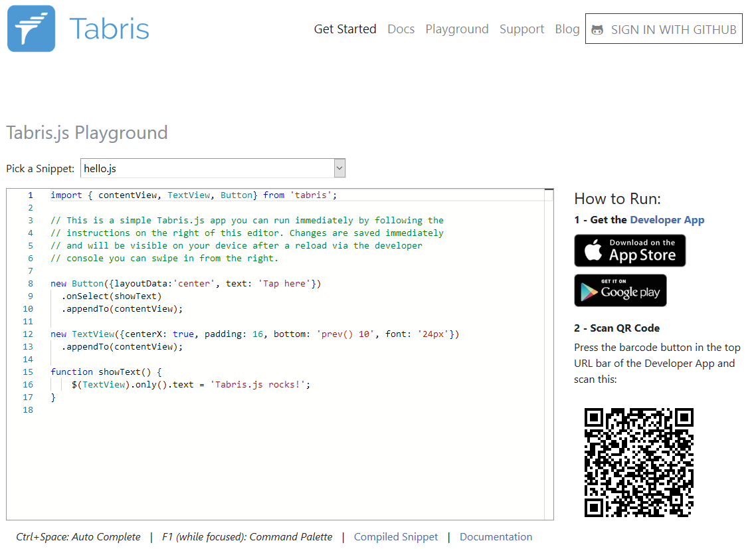
Task: Go to the Playground nav link
Action: coord(457,29)
